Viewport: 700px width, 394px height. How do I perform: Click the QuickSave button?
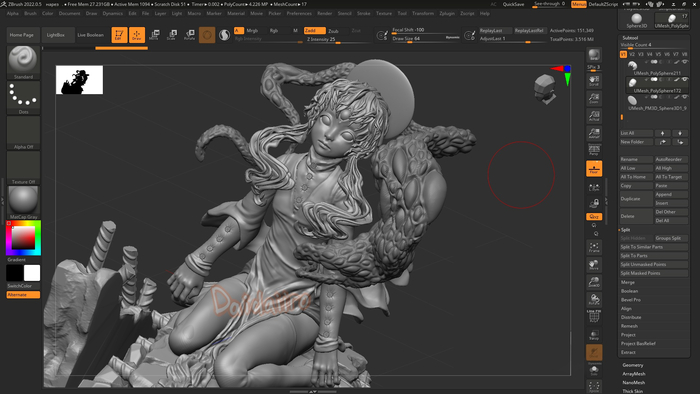513,4
